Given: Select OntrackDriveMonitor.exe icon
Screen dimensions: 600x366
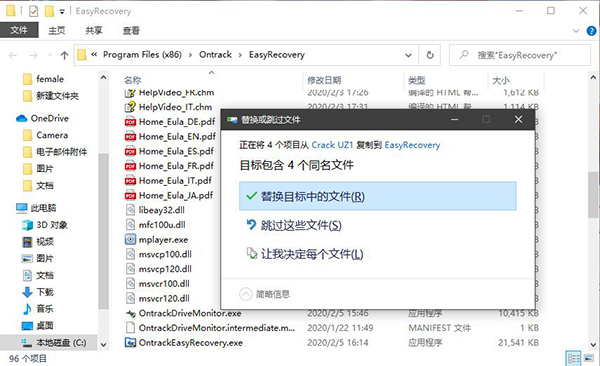Looking at the screenshot, I should 130,314.
